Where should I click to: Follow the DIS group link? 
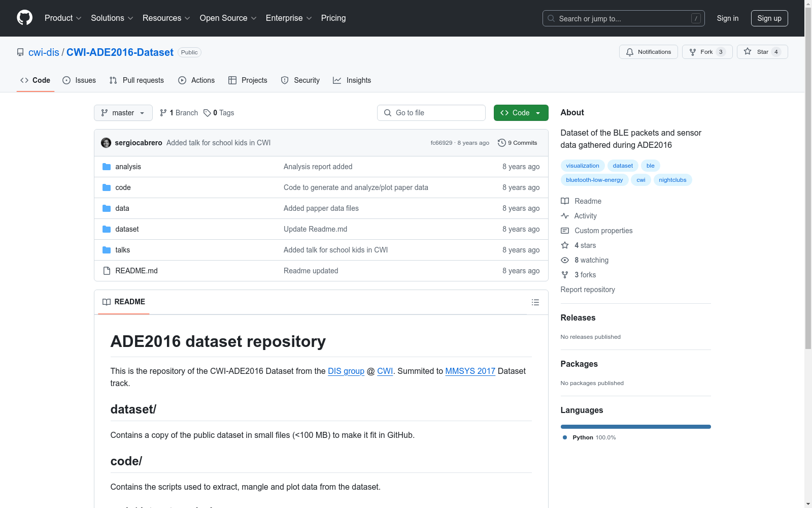coord(346,371)
